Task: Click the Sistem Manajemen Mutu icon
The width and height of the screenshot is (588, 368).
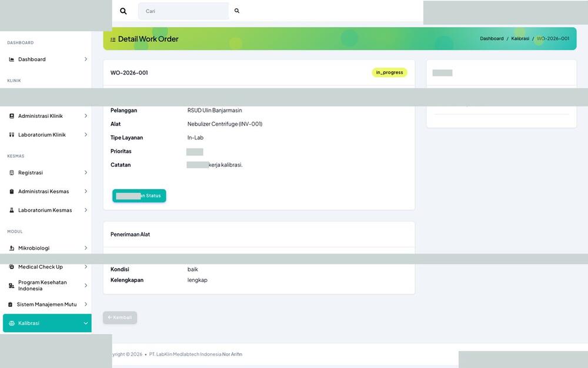Action: [x=10, y=304]
